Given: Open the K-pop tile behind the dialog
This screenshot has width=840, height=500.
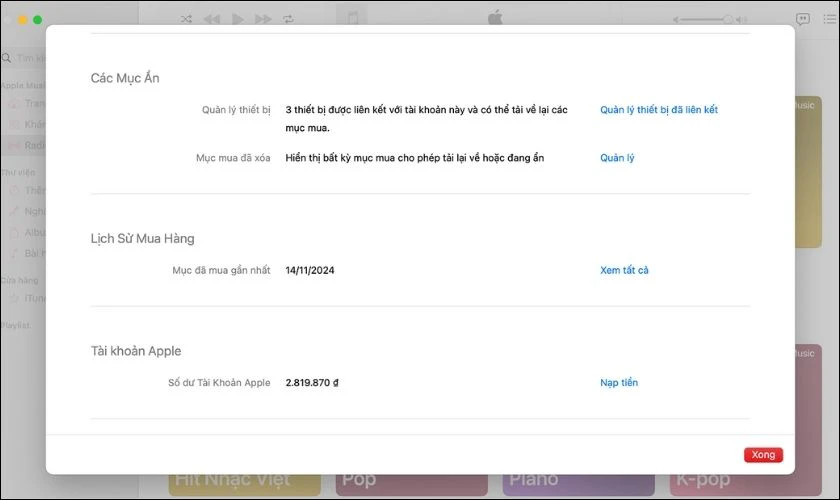Looking at the screenshot, I should click(x=745, y=484).
